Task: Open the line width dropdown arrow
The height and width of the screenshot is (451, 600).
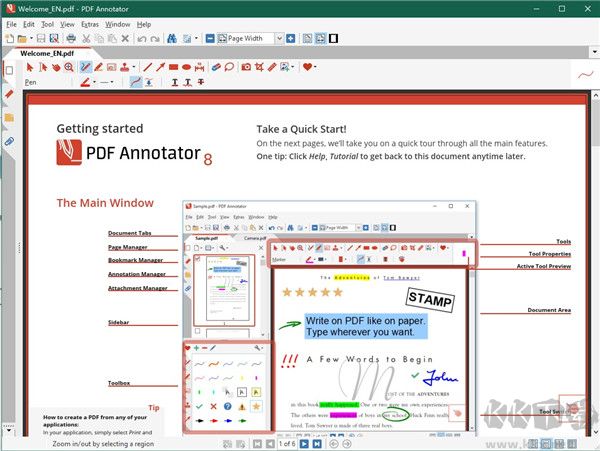Action: (x=112, y=82)
